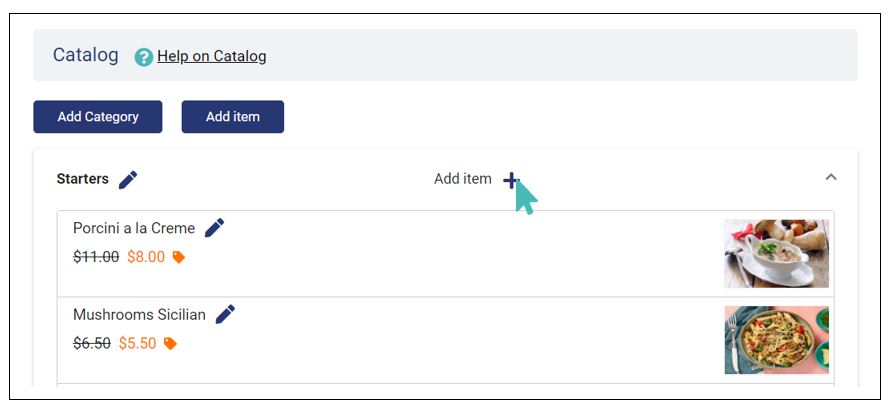Click orange discount tag next to $8.00

coord(179,257)
